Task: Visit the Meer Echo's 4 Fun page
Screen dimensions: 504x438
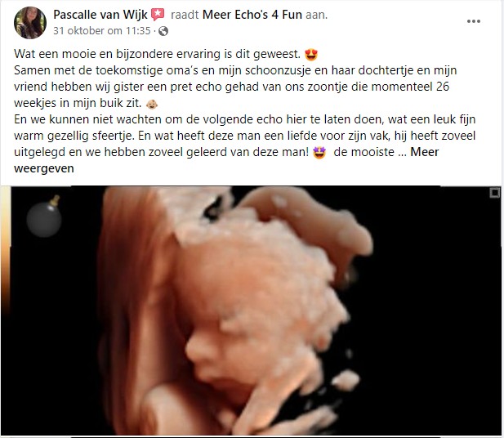Action: (252, 15)
